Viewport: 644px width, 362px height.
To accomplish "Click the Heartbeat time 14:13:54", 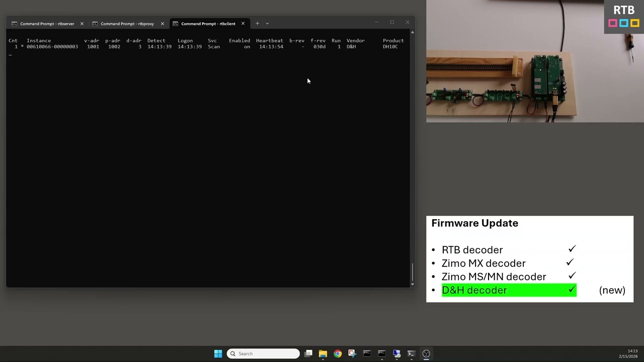I will tap(271, 47).
